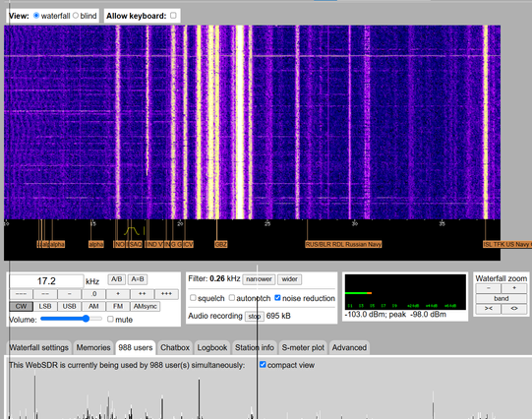Click the narrower filter button
Screen dimensions: 532x419
point(259,279)
